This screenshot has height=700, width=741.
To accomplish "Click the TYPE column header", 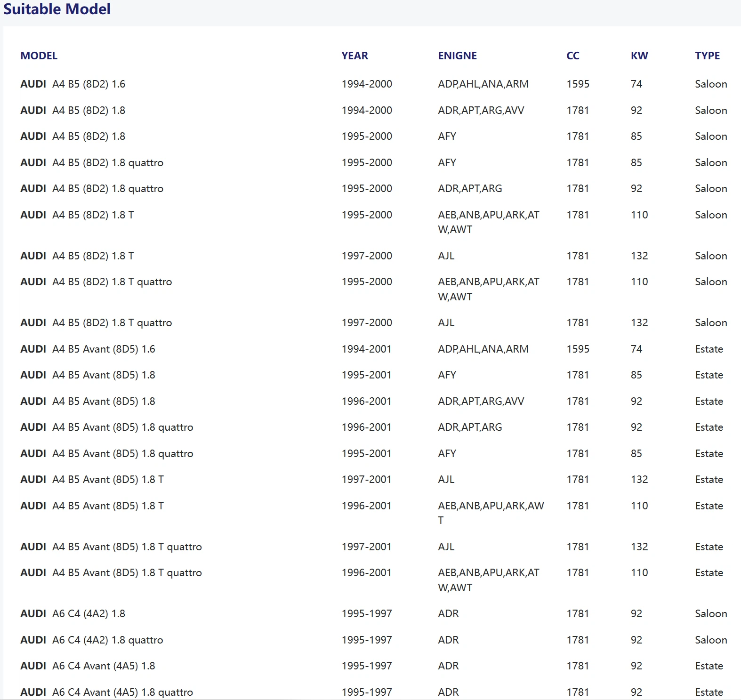I will [x=707, y=56].
